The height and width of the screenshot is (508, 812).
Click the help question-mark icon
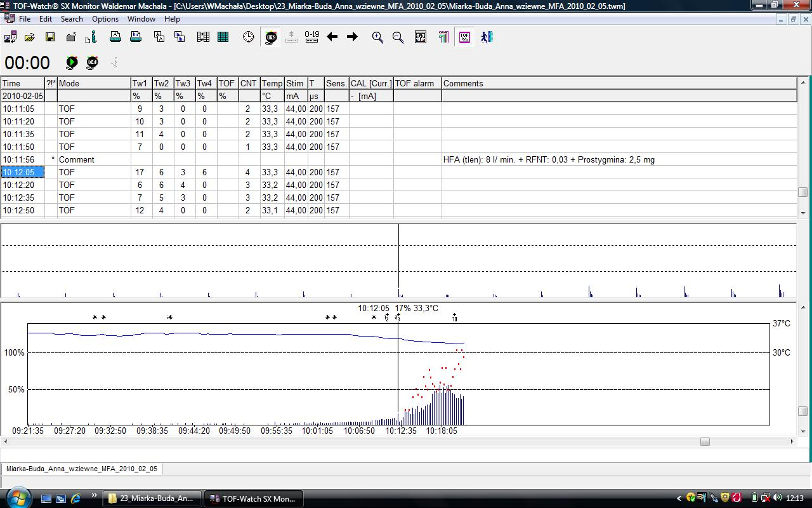421,37
